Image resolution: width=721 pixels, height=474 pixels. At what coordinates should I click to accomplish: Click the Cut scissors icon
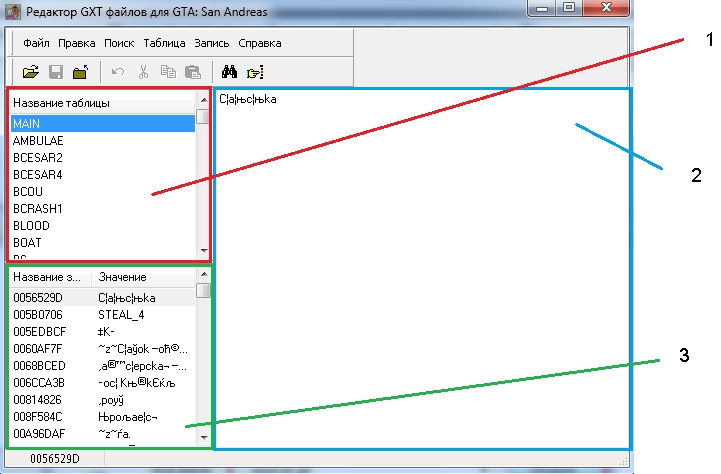[143, 72]
